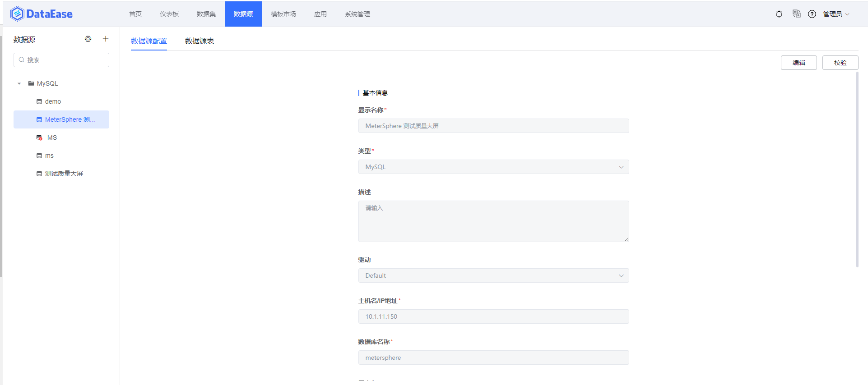Open the 仪表板 menu
This screenshot has width=868, height=385.
click(x=169, y=14)
